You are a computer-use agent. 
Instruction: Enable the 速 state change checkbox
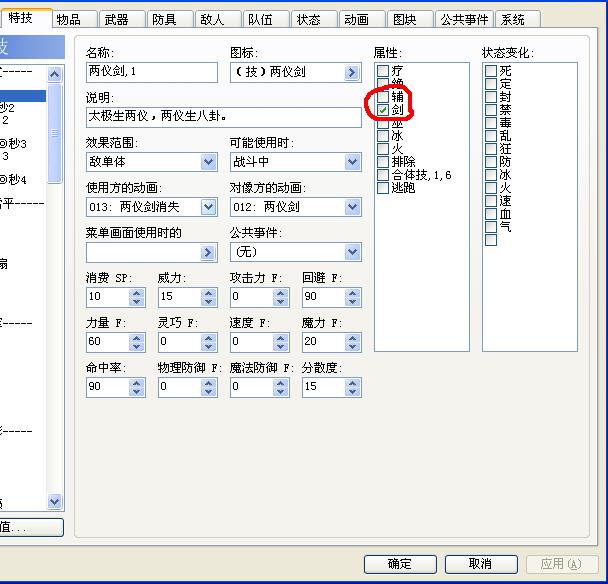click(x=491, y=201)
